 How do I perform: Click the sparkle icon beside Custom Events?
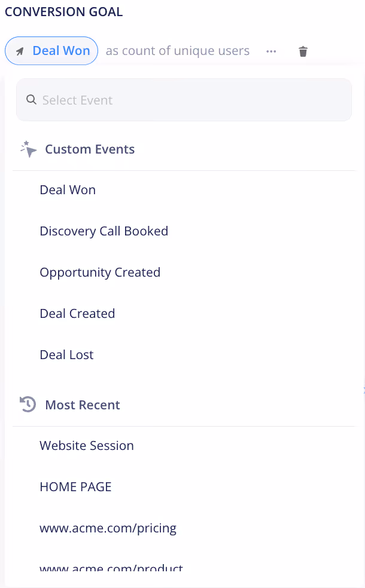coord(28,149)
